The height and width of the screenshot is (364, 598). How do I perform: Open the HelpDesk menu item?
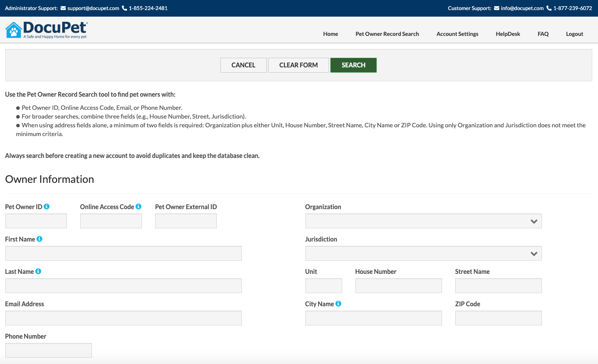point(508,34)
